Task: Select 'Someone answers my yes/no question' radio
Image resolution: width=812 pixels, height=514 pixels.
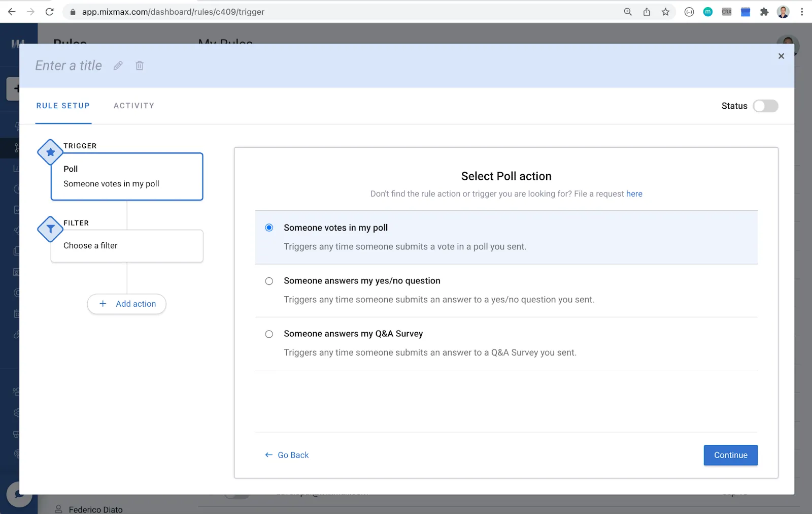Action: [269, 281]
